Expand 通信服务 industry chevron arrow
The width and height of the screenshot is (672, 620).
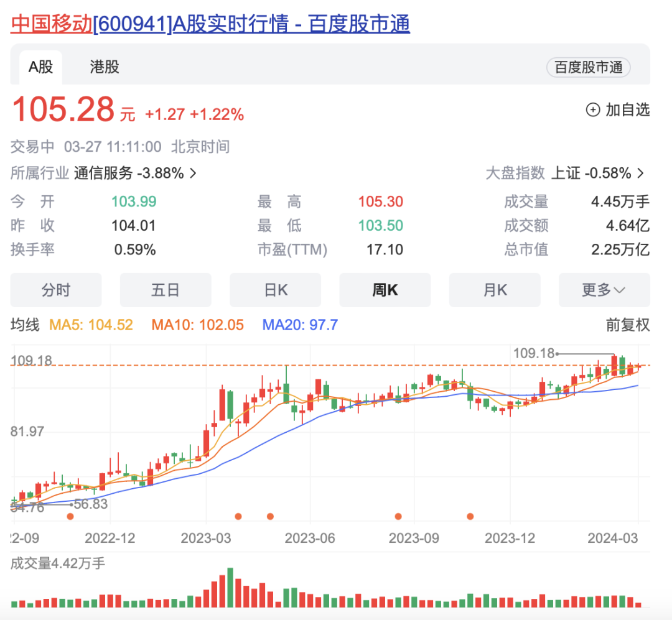(x=194, y=173)
